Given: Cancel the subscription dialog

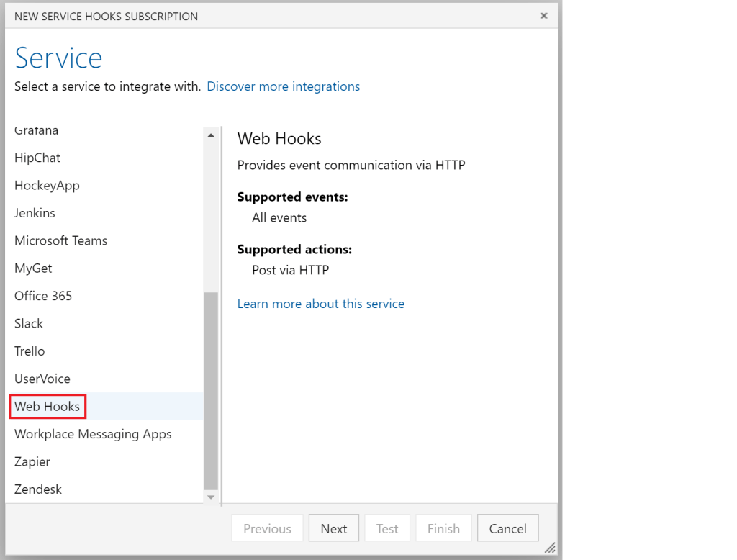Looking at the screenshot, I should (x=507, y=528).
